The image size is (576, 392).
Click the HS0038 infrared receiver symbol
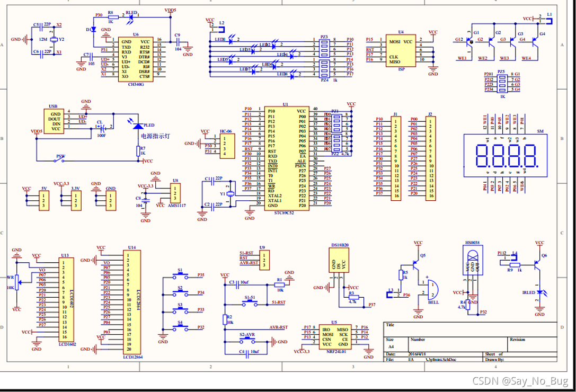pyautogui.click(x=473, y=261)
